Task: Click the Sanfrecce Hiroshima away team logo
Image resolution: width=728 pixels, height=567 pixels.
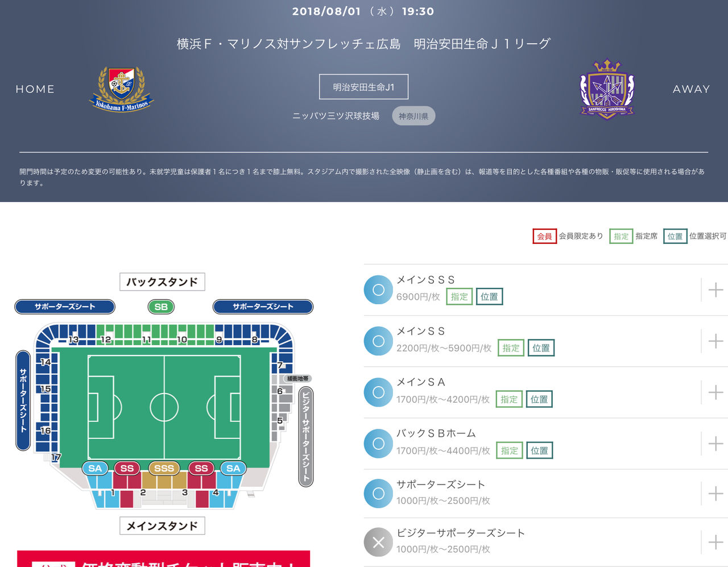Action: click(x=607, y=89)
